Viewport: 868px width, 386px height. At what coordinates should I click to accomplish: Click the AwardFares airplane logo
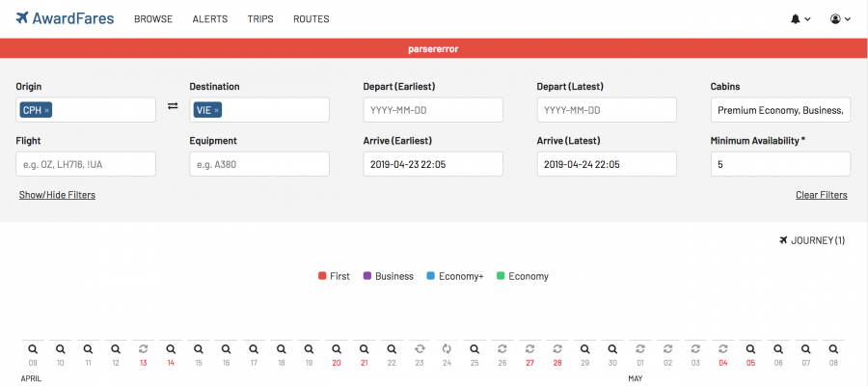click(x=23, y=18)
